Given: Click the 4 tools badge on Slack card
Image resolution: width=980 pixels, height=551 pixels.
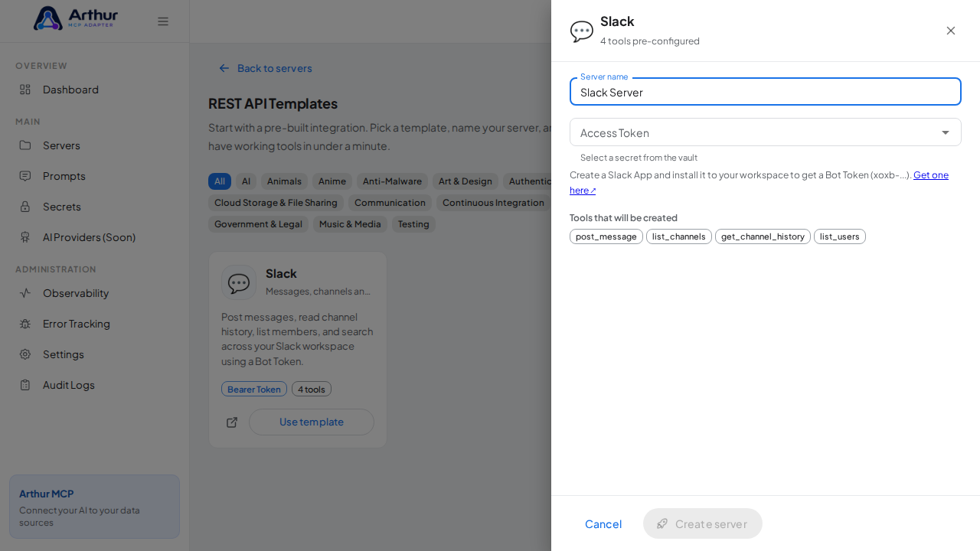Looking at the screenshot, I should click(x=312, y=389).
